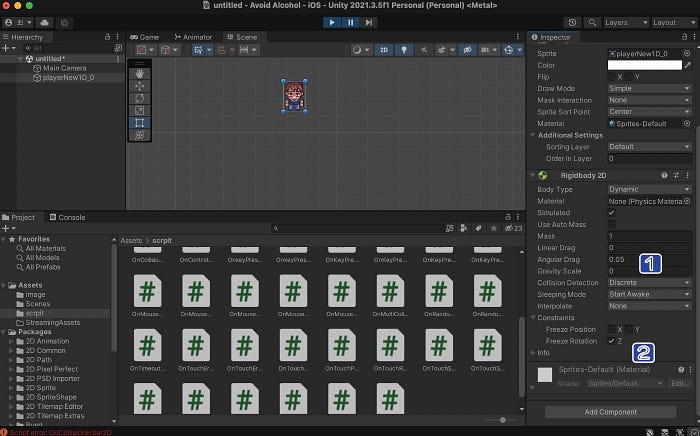700x436 pixels.
Task: Select the Rect tool in scene toolbar
Action: 139,123
